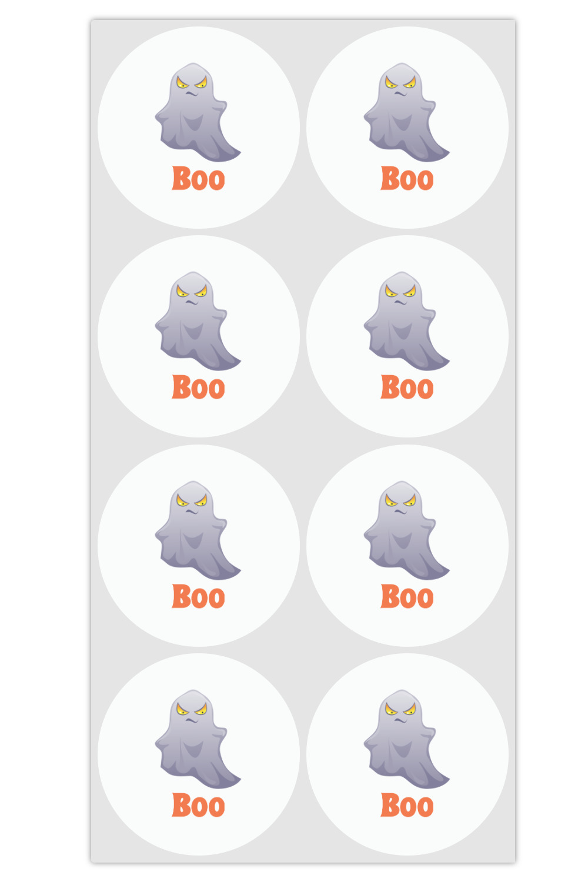
Task: Select the ghost in second-row right sticker
Action: 406,321
